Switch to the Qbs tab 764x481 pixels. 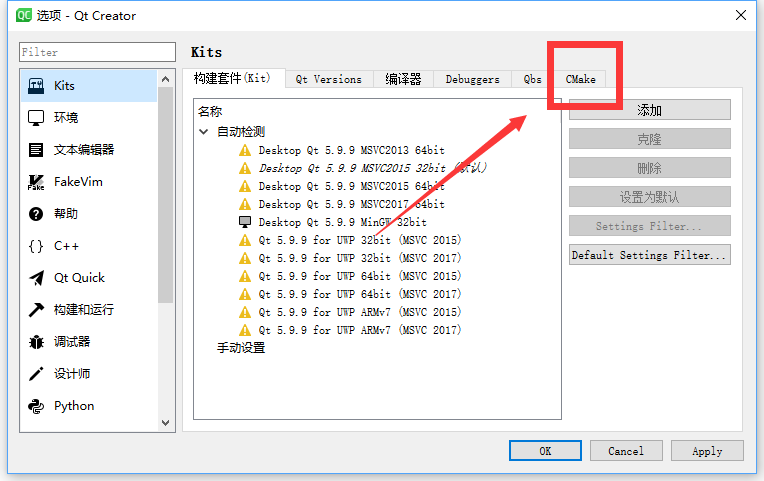click(532, 79)
